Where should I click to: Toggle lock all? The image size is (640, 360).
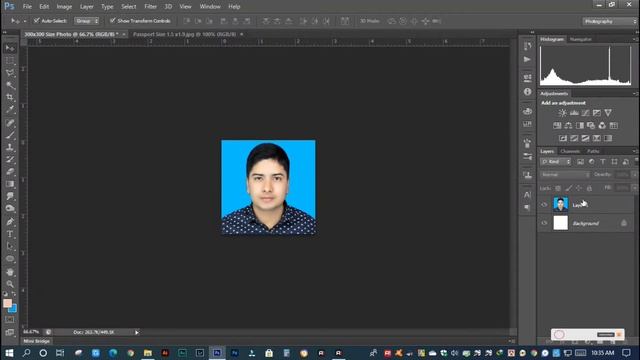point(589,188)
